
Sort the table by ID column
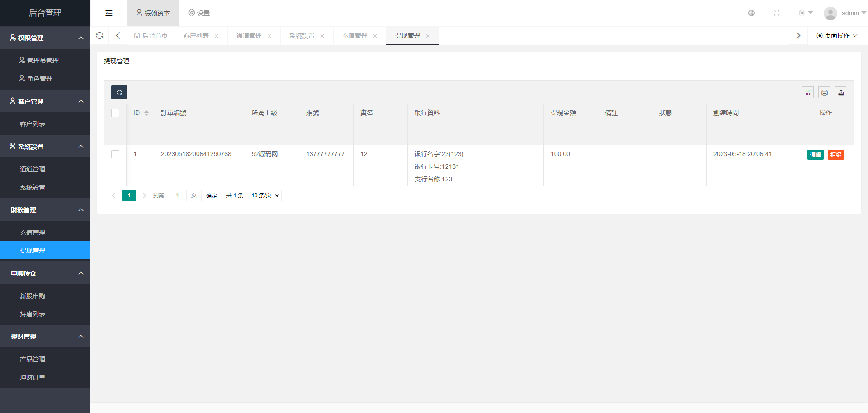[146, 113]
